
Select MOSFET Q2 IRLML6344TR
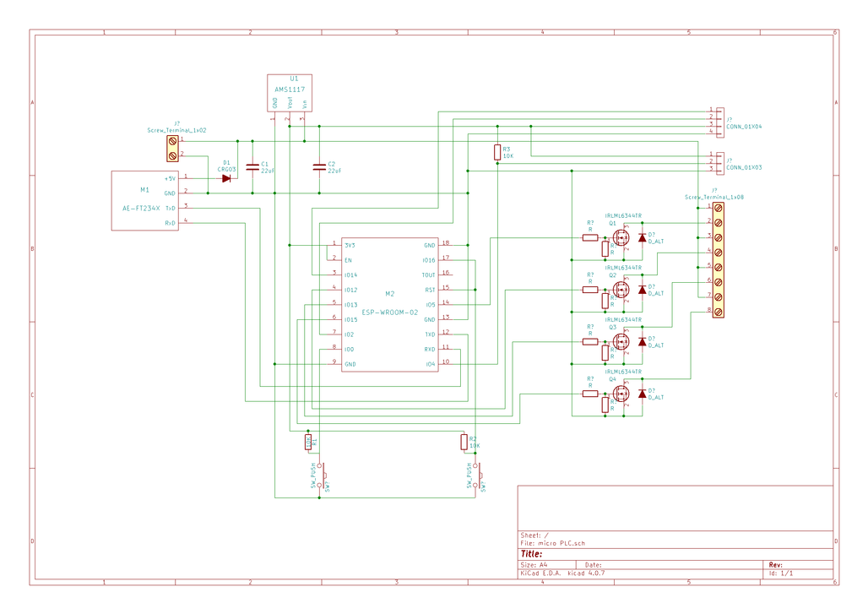(621, 291)
